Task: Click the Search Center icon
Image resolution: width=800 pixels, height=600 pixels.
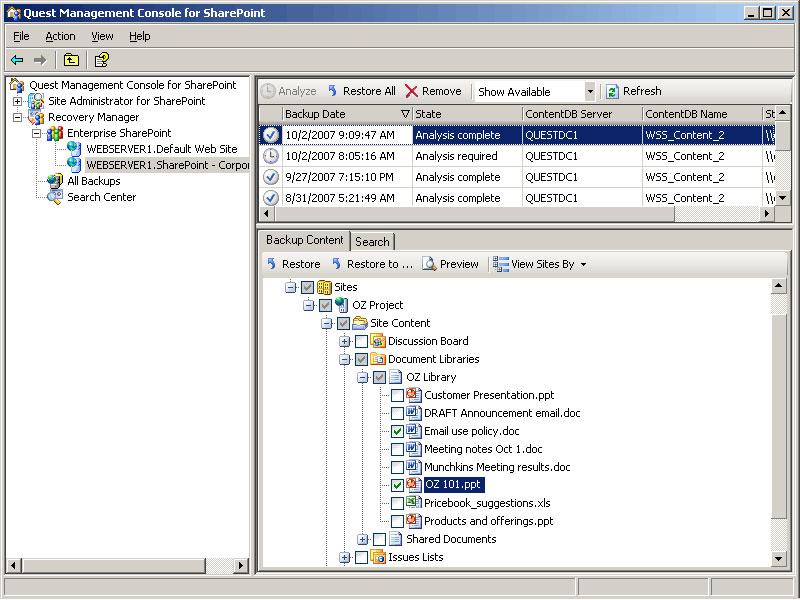Action: tap(55, 197)
